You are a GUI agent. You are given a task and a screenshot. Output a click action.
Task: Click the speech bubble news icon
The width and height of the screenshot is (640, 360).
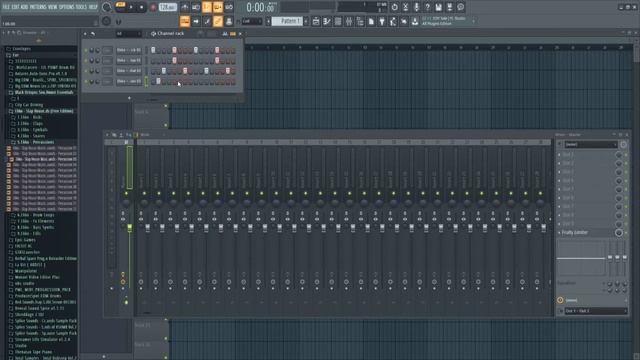pos(460,7)
